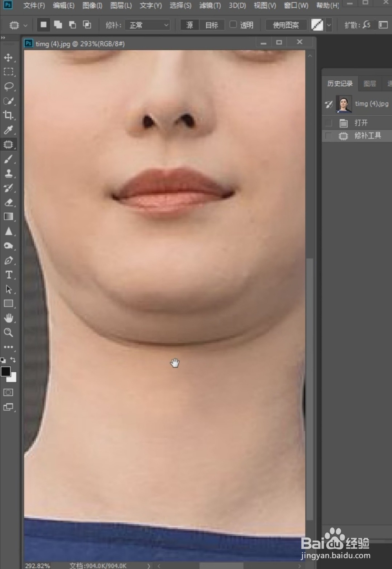Change the screen mode
This screenshot has width=392, height=569.
click(x=8, y=407)
